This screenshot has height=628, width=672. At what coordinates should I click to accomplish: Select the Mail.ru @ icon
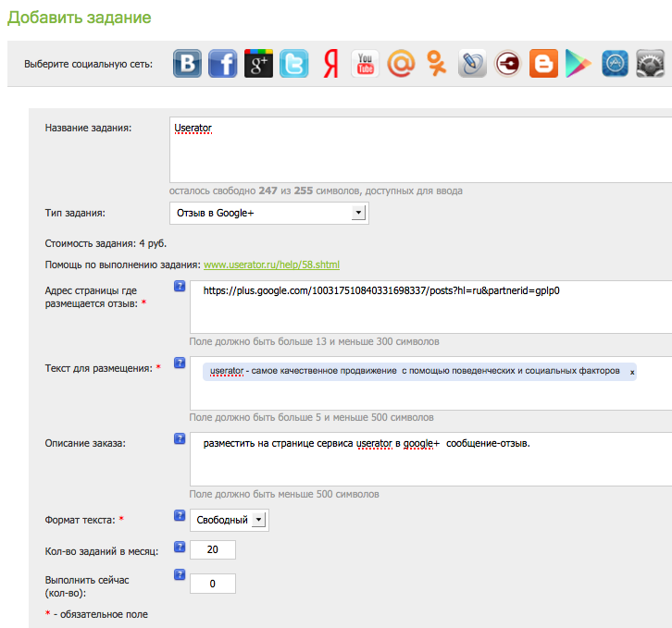pos(401,64)
